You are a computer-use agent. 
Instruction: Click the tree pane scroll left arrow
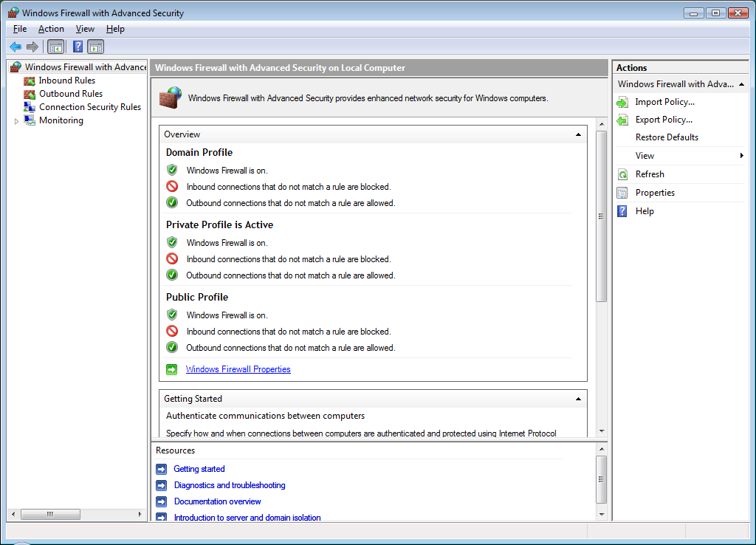tap(13, 514)
